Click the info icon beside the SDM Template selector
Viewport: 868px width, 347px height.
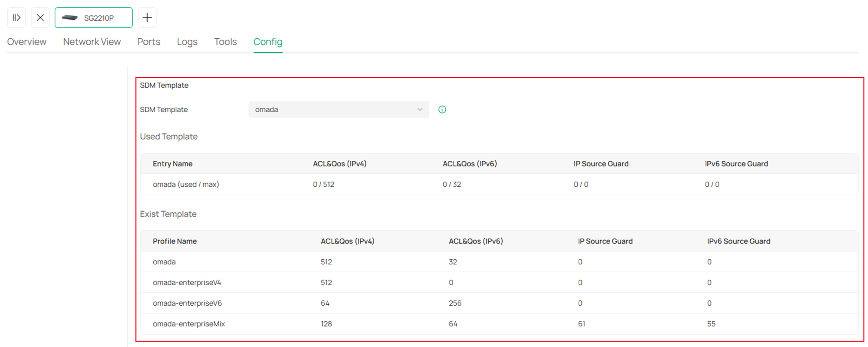(x=442, y=109)
